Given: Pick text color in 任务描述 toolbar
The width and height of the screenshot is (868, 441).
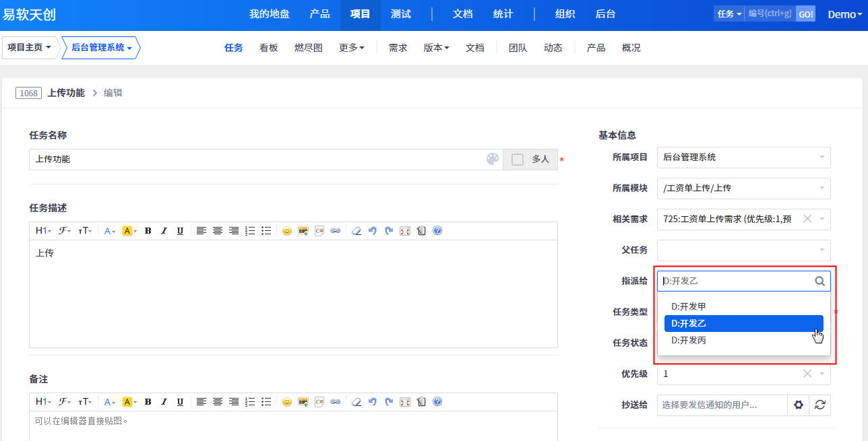Looking at the screenshot, I should click(111, 231).
